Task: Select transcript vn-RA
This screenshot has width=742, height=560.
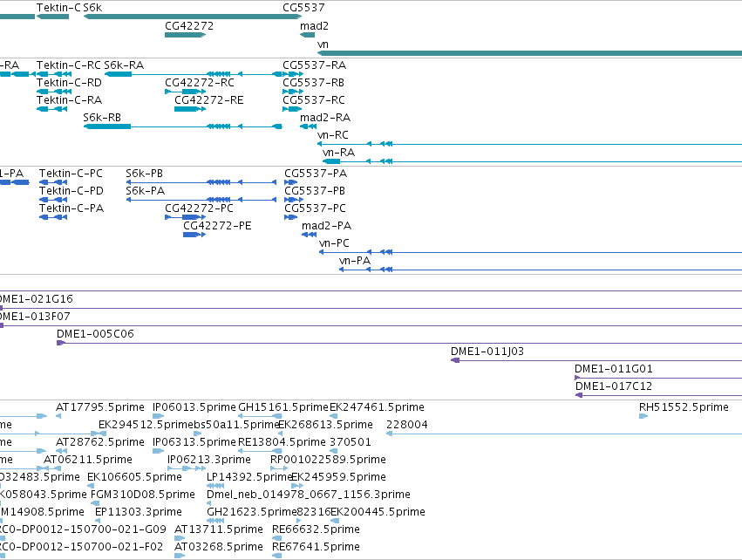Action: tap(532, 161)
